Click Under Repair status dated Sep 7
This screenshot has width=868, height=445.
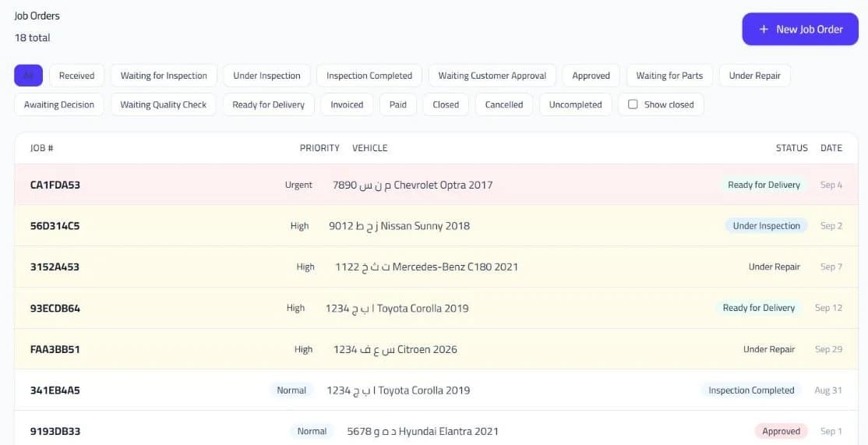(774, 267)
